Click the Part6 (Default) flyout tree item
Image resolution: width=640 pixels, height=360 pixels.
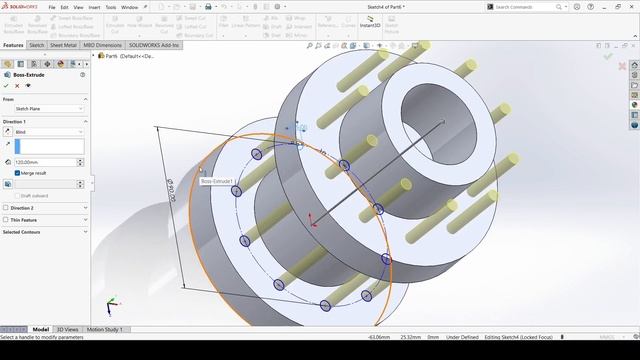(126, 56)
